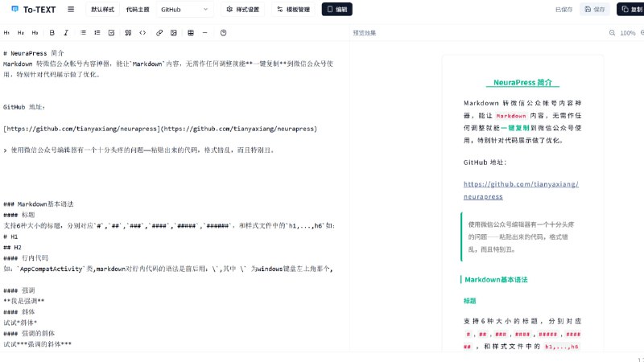This screenshot has height=362, width=644.
Task: Click the '#### 标题' line in the editor
Action: pyautogui.click(x=19, y=215)
